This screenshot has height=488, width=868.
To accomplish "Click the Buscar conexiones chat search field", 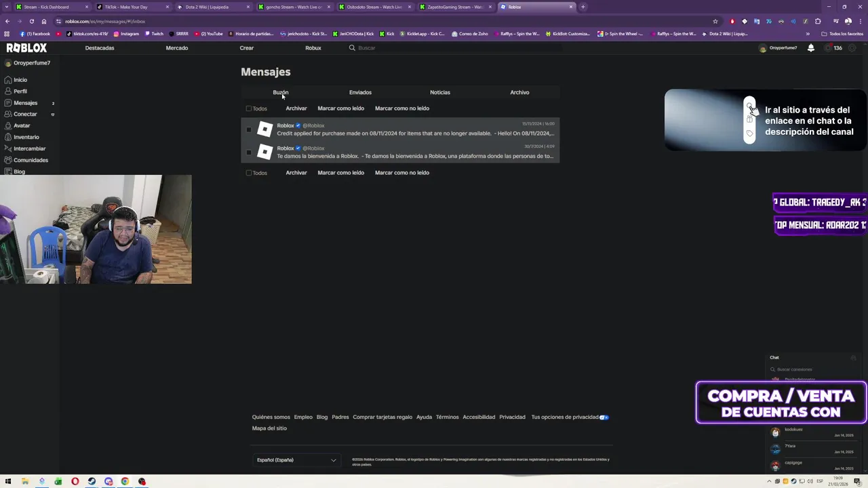I will 812,369.
